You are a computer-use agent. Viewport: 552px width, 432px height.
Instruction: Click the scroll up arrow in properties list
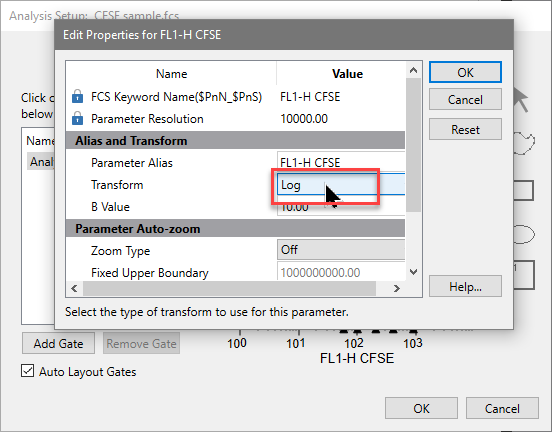coord(414,70)
